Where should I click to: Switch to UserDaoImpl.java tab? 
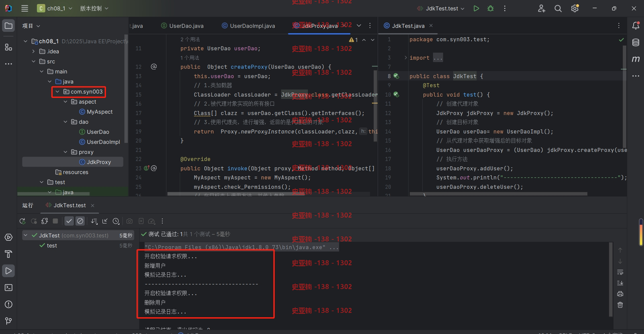click(x=249, y=26)
